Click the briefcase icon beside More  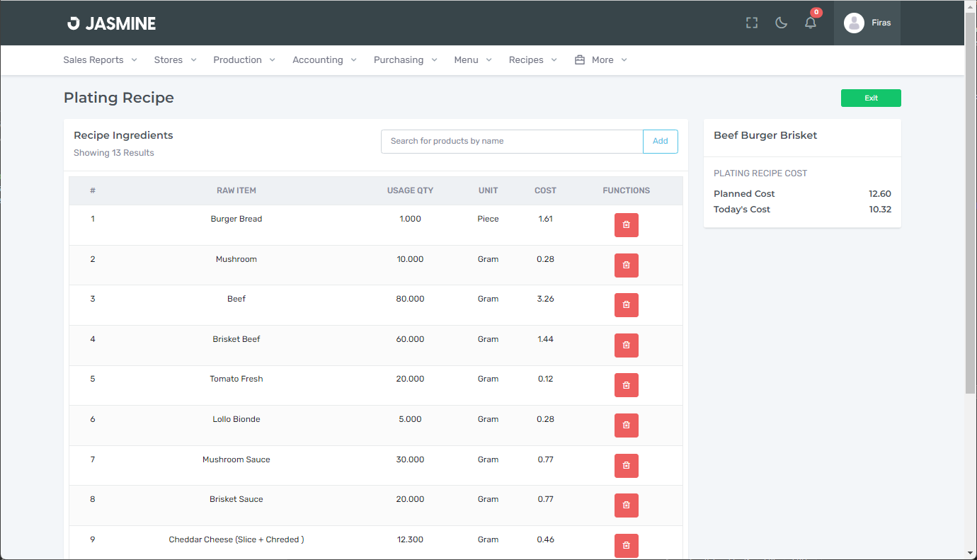tap(580, 59)
